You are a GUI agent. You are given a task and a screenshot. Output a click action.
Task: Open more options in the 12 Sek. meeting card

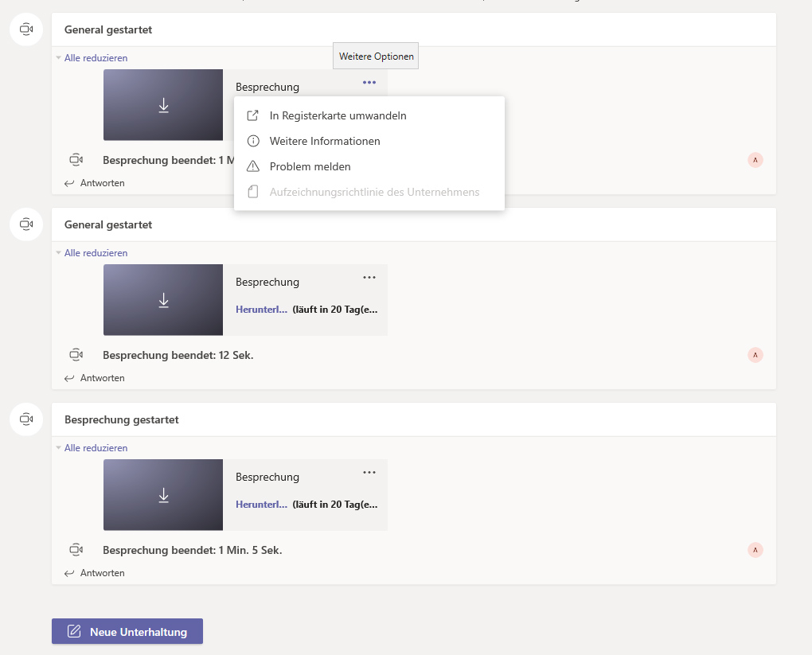pos(369,278)
